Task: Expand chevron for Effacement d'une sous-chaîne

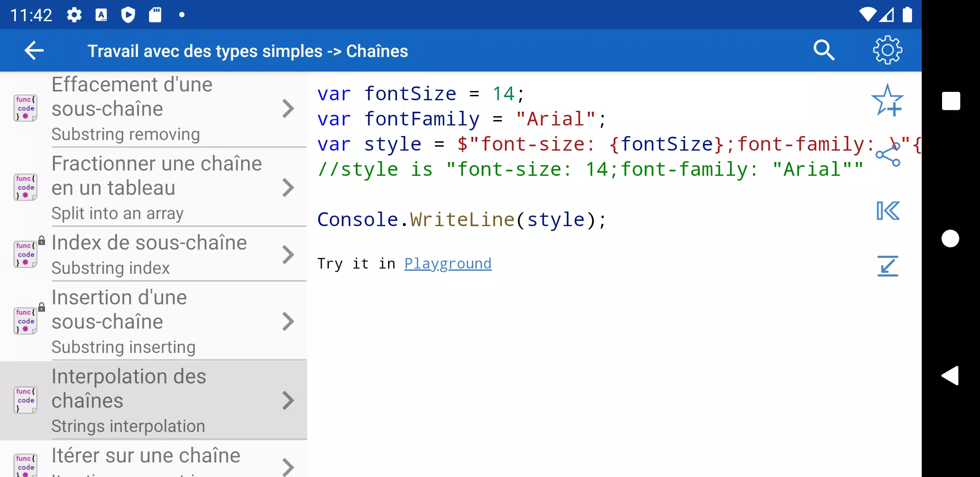Action: point(288,109)
